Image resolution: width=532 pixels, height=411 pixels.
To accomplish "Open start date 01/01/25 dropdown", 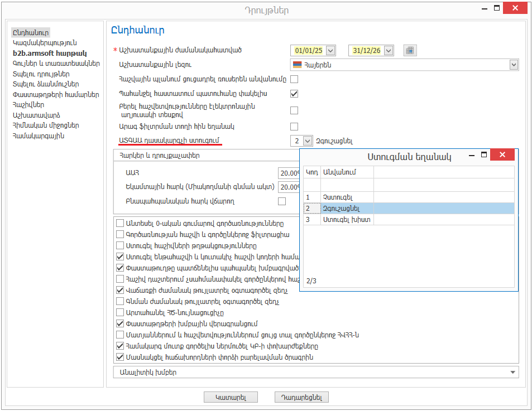I will pos(330,51).
